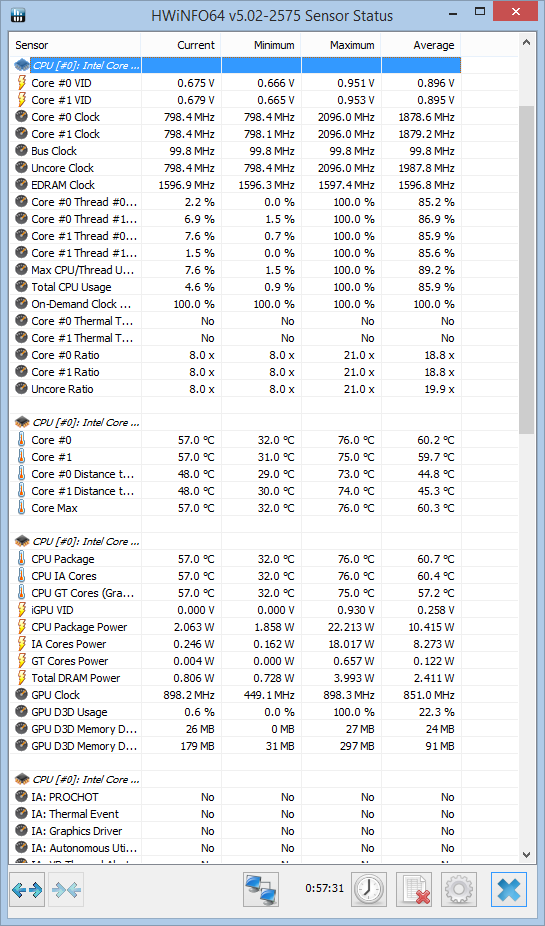The image size is (545, 926).
Task: Click the Sensor column header
Action: click(x=75, y=45)
